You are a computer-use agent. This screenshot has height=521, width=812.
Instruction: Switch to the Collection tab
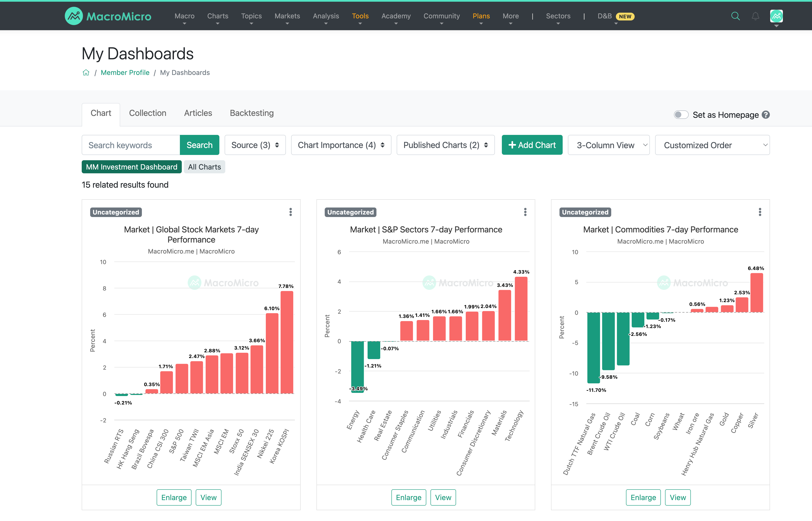coord(148,113)
